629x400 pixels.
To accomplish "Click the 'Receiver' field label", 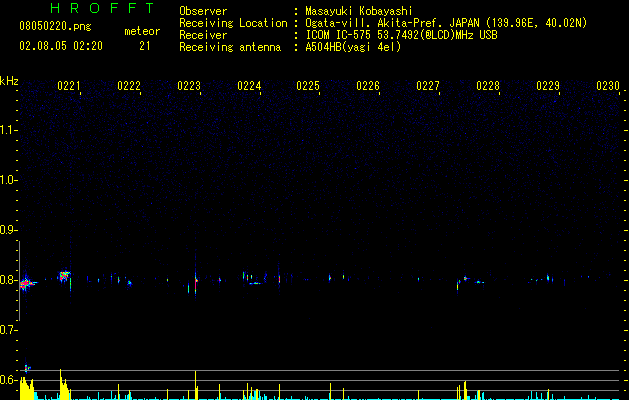I will [x=203, y=35].
